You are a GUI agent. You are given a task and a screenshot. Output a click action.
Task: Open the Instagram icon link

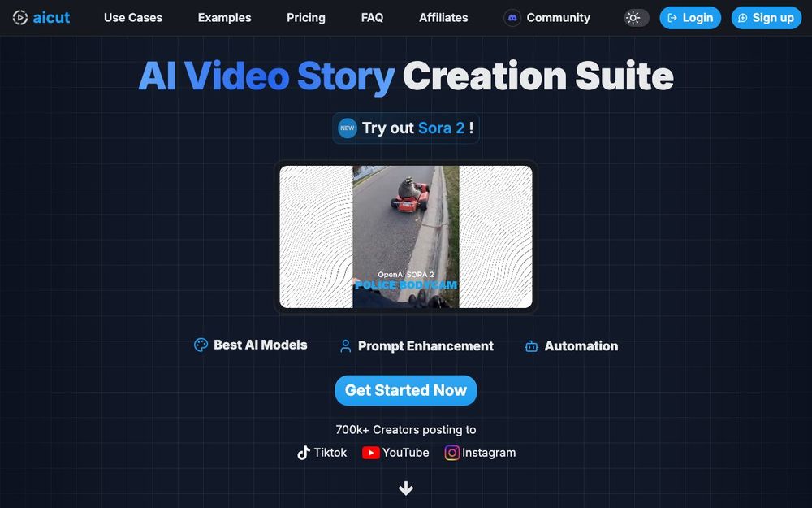[x=452, y=453]
